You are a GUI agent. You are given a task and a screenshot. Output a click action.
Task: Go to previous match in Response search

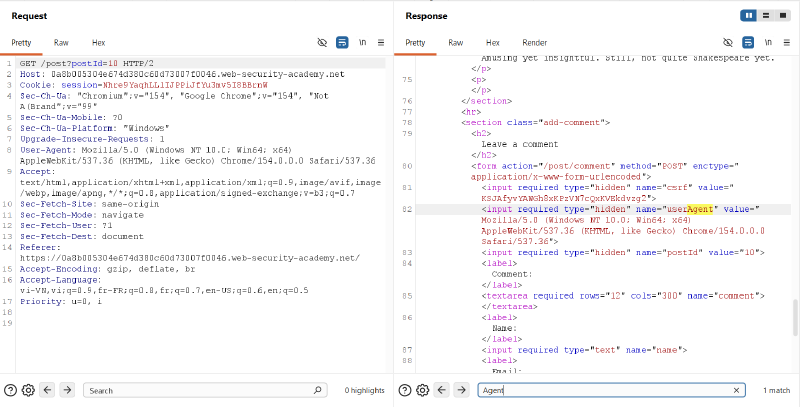(442, 390)
